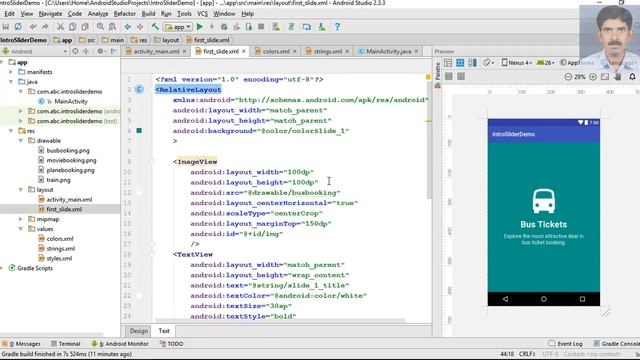The height and width of the screenshot is (360, 640).
Task: Open the Build menu
Action: (148, 14)
